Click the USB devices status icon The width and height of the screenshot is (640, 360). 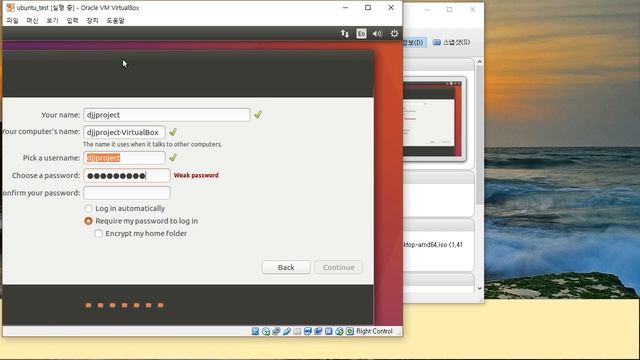(x=287, y=331)
